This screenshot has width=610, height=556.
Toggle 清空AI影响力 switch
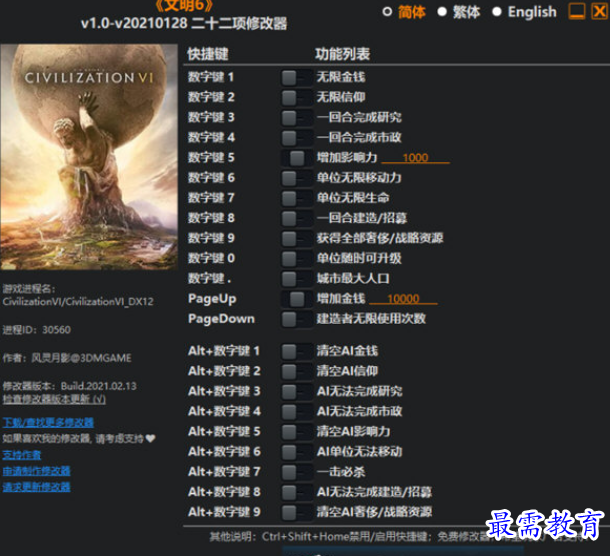[296, 432]
